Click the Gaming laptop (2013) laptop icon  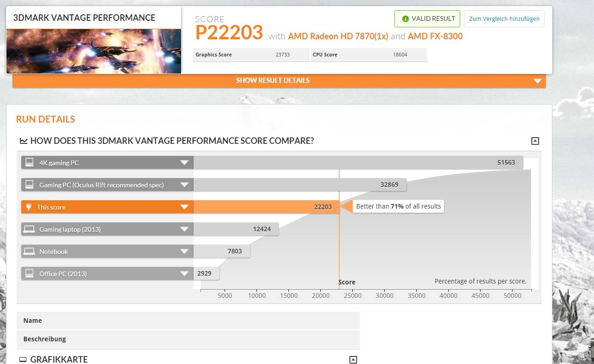click(29, 229)
